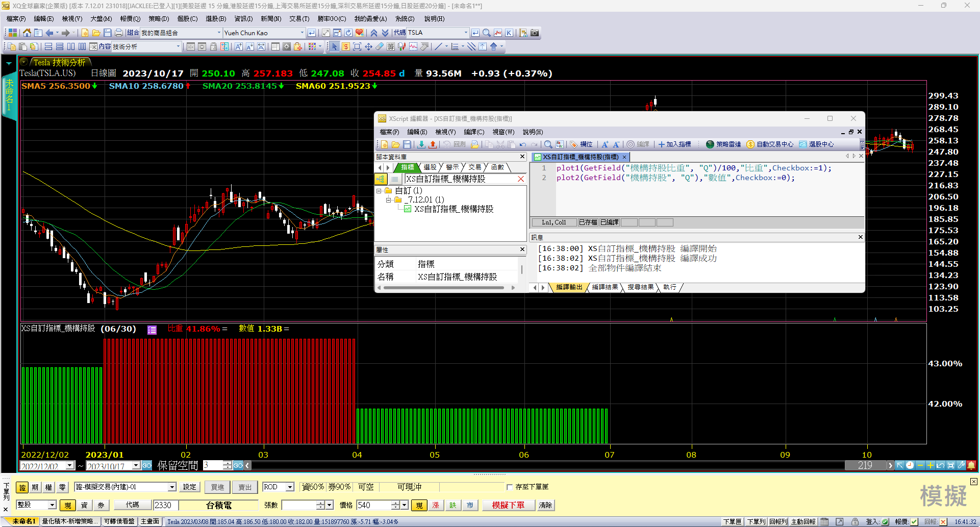Viewport: 980px width, 527px height.
Task: Open the 策略(D) menu in main menu bar
Action: (158, 19)
